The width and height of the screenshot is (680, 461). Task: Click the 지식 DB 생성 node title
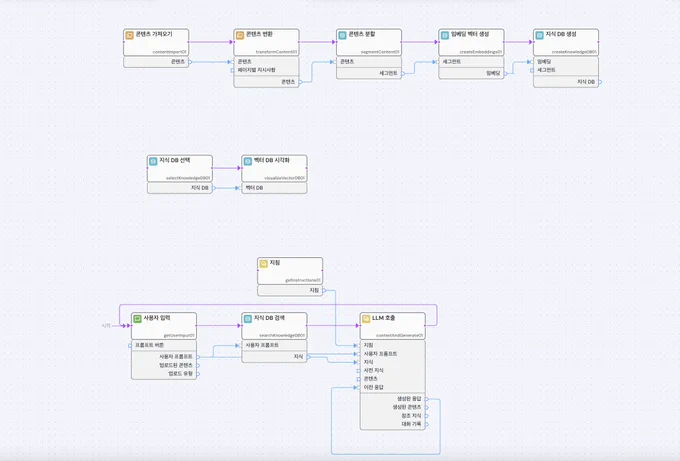[561, 34]
